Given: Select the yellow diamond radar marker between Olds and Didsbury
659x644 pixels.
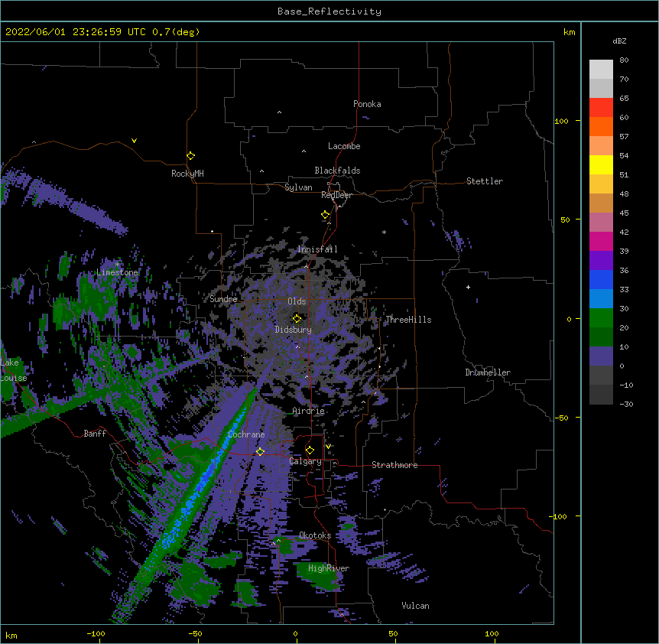Looking at the screenshot, I should pyautogui.click(x=297, y=318).
